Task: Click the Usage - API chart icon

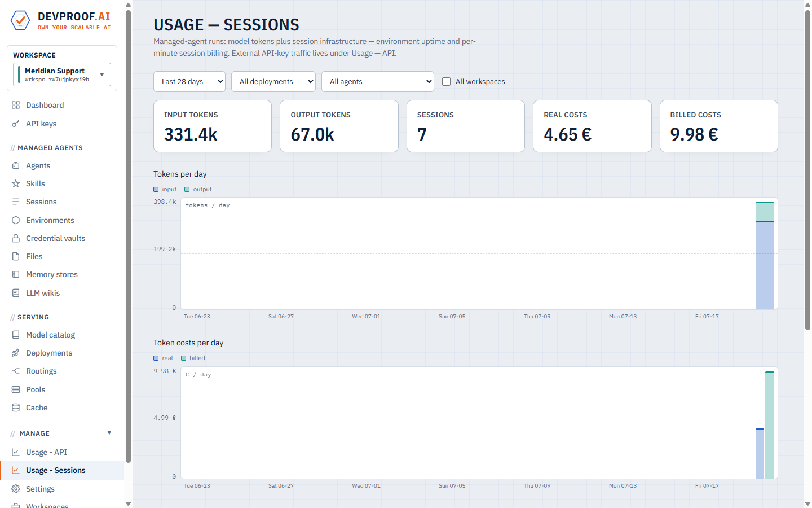Action: tap(16, 452)
